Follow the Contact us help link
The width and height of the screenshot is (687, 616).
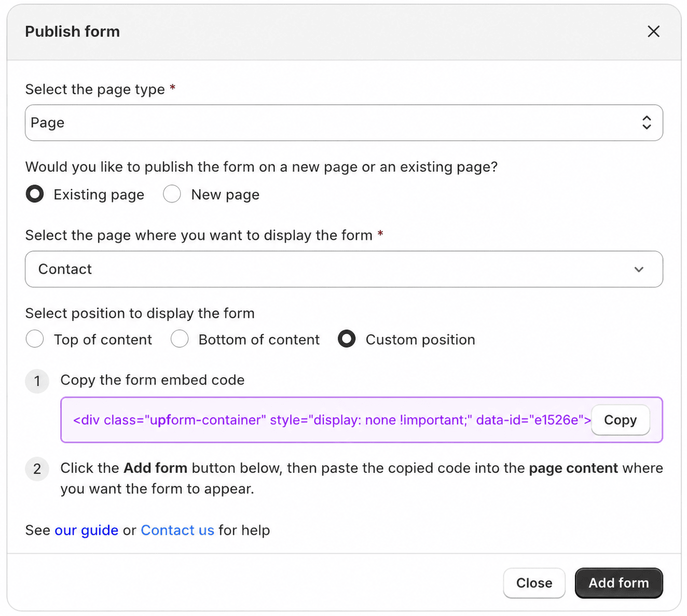[177, 530]
